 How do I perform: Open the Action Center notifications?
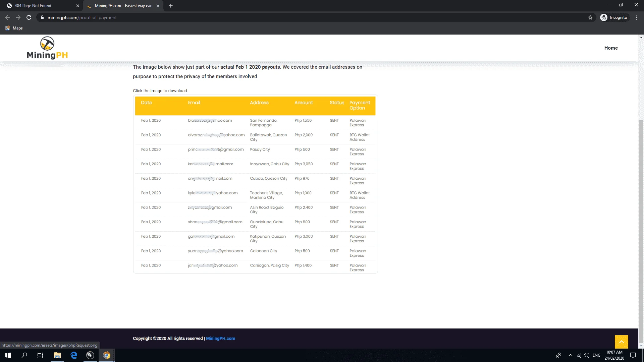[x=633, y=355]
